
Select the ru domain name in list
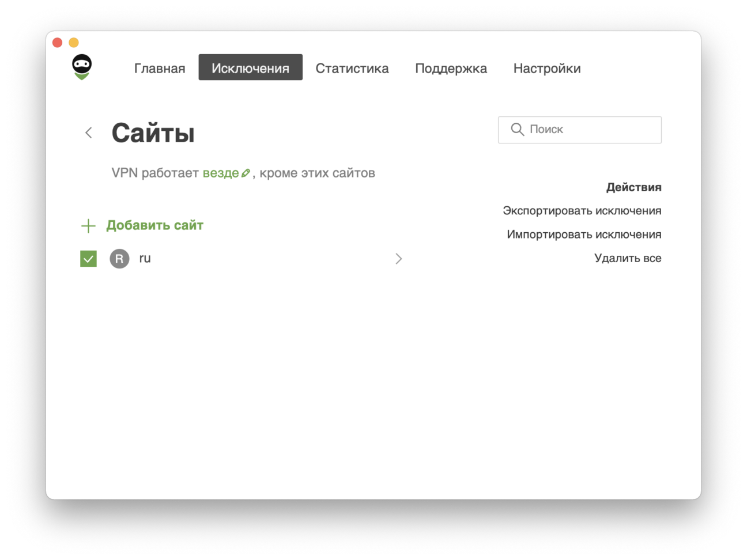click(x=145, y=259)
